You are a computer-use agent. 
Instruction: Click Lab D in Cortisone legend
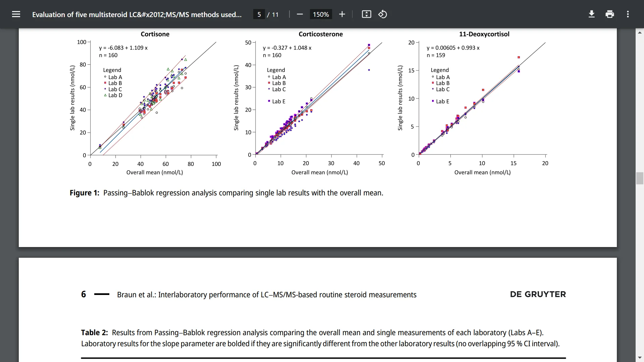tap(113, 95)
